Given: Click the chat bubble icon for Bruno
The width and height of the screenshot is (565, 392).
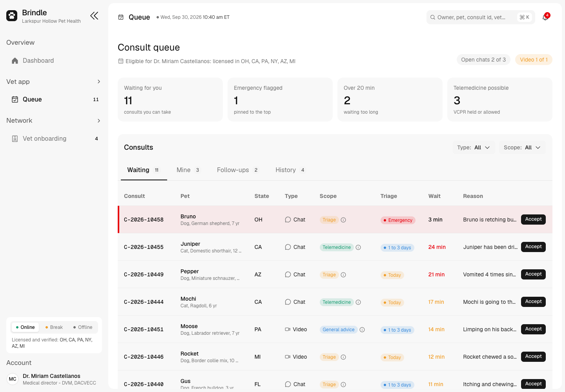Looking at the screenshot, I should click(x=288, y=220).
